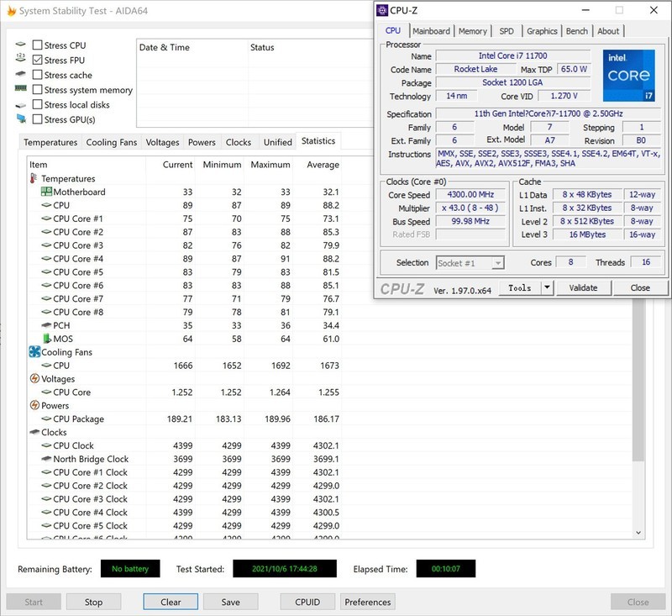This screenshot has width=672, height=616.
Task: Open the Tools dropdown arrow in CPU-Z
Action: pyautogui.click(x=546, y=287)
